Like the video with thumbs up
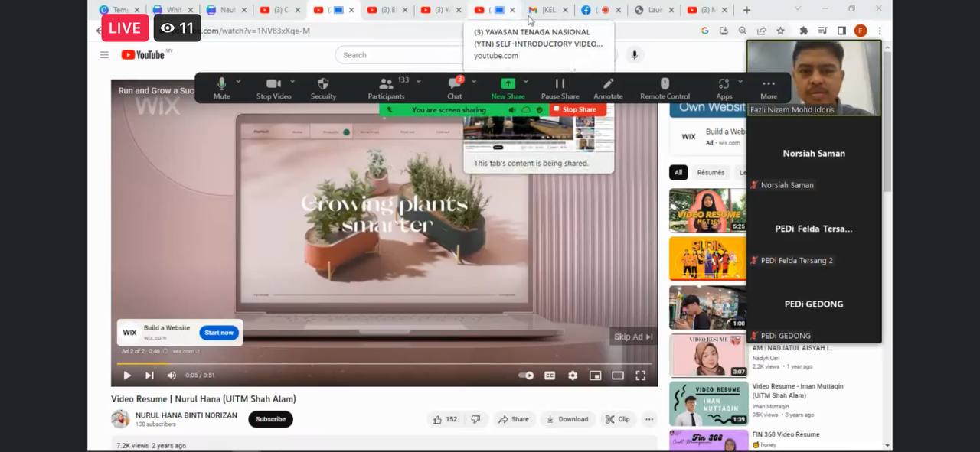The image size is (980, 452). pos(437,419)
